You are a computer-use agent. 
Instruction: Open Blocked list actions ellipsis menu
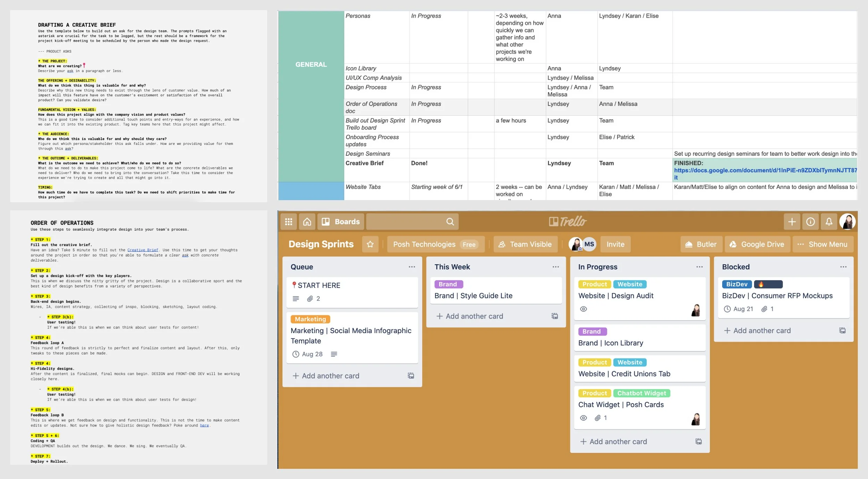(843, 267)
